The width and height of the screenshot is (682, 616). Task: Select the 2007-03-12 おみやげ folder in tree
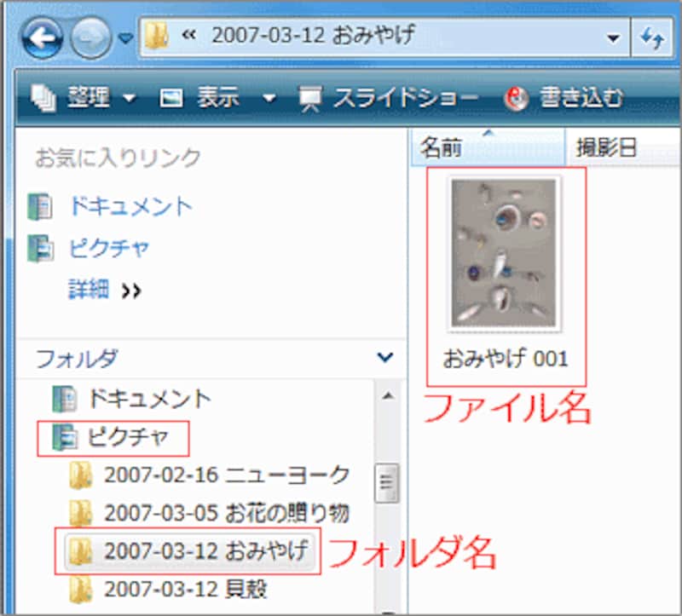pyautogui.click(x=205, y=551)
